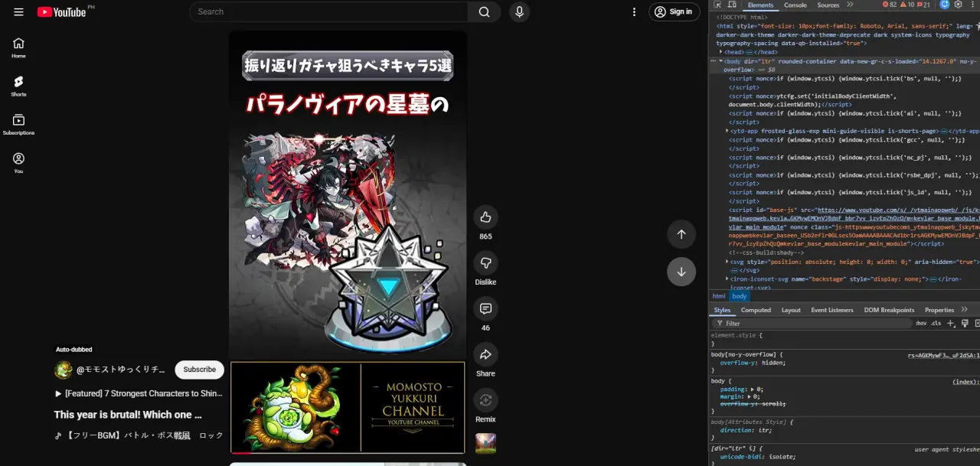Expand the svg element node
The image size is (980, 466).
[x=727, y=262]
